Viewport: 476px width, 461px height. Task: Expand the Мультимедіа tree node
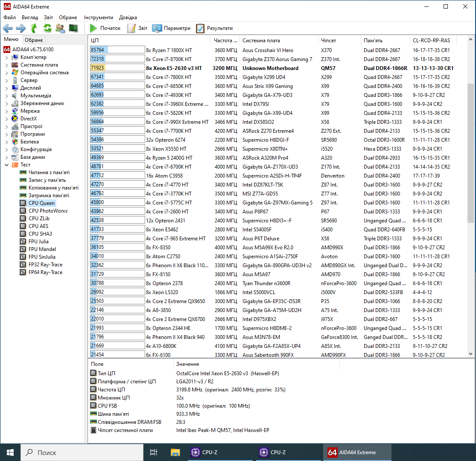coord(6,96)
